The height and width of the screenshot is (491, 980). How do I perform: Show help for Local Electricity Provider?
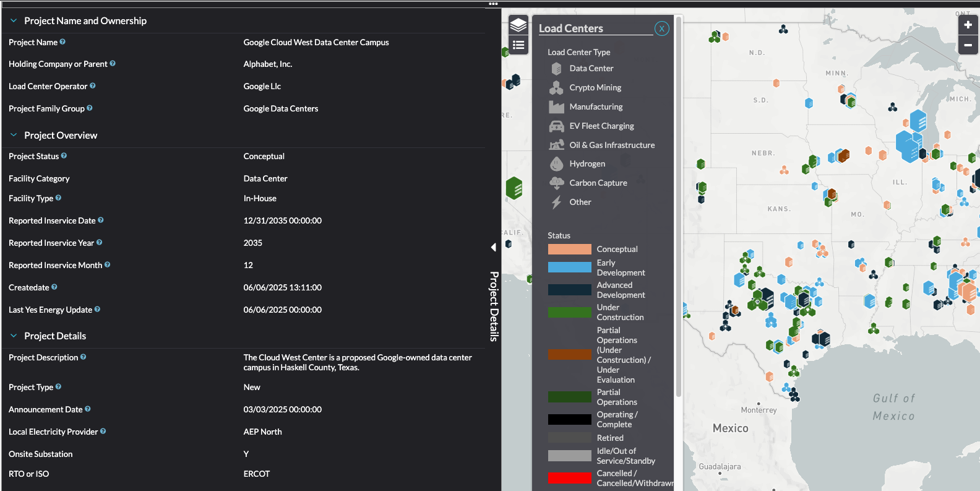click(x=103, y=432)
